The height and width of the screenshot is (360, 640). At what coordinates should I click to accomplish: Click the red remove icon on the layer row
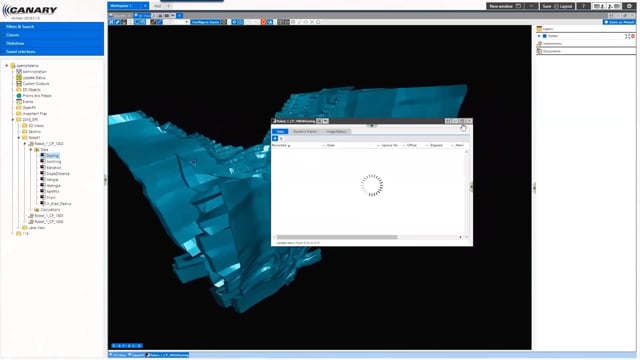[x=633, y=36]
